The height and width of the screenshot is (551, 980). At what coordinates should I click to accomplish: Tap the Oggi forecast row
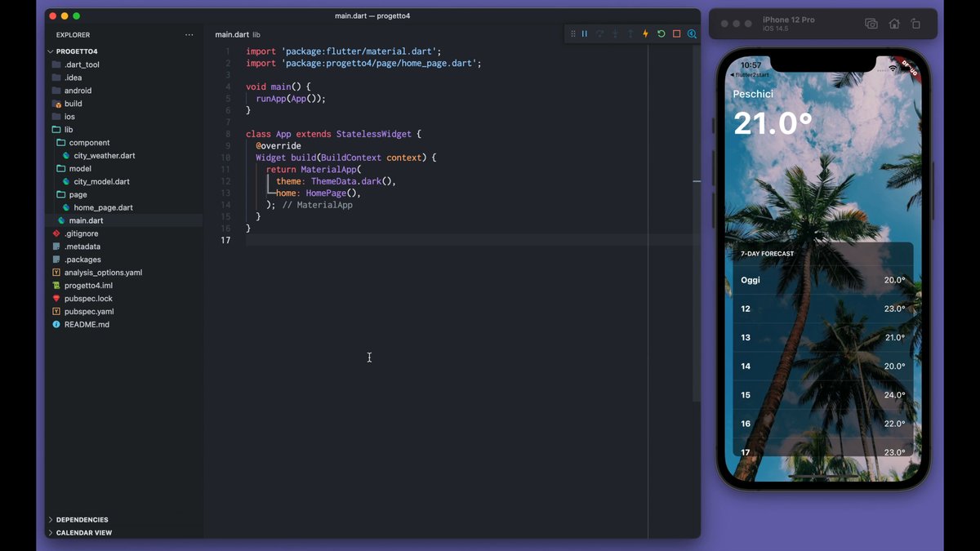[822, 280]
